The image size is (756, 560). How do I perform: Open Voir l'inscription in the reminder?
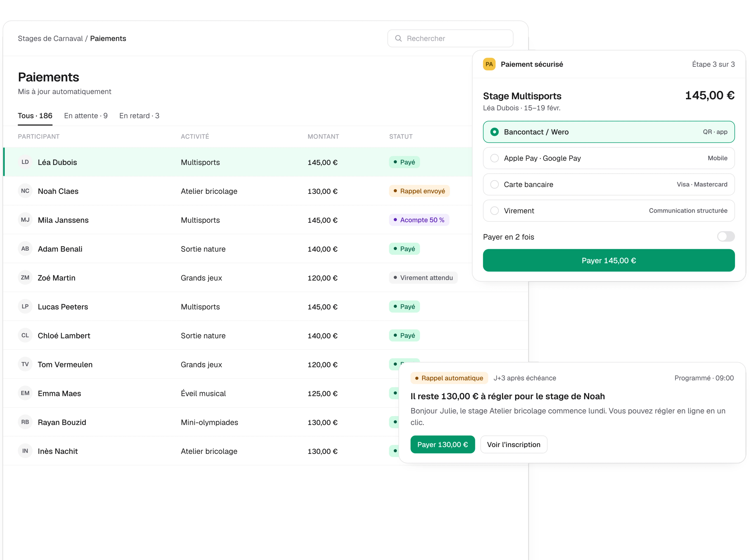pos(514,444)
